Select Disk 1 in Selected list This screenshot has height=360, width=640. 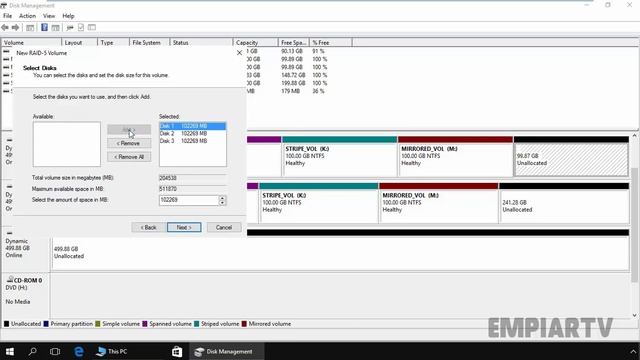point(193,126)
